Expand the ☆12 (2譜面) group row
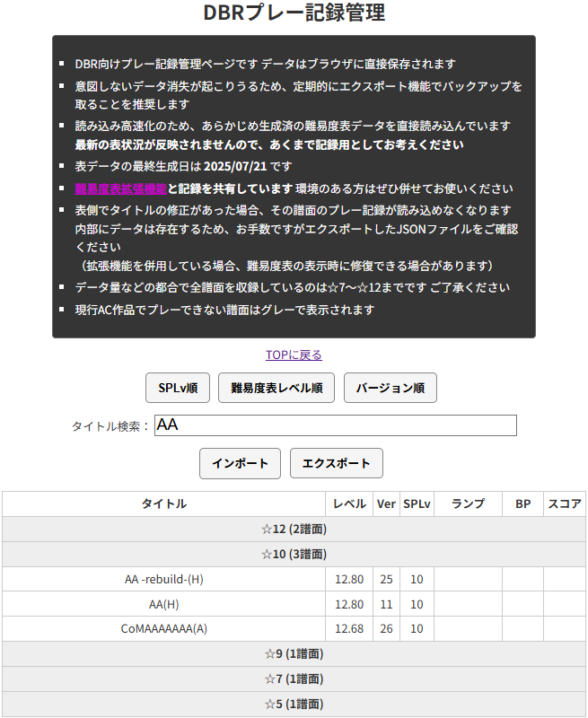588x718 pixels. [x=294, y=530]
